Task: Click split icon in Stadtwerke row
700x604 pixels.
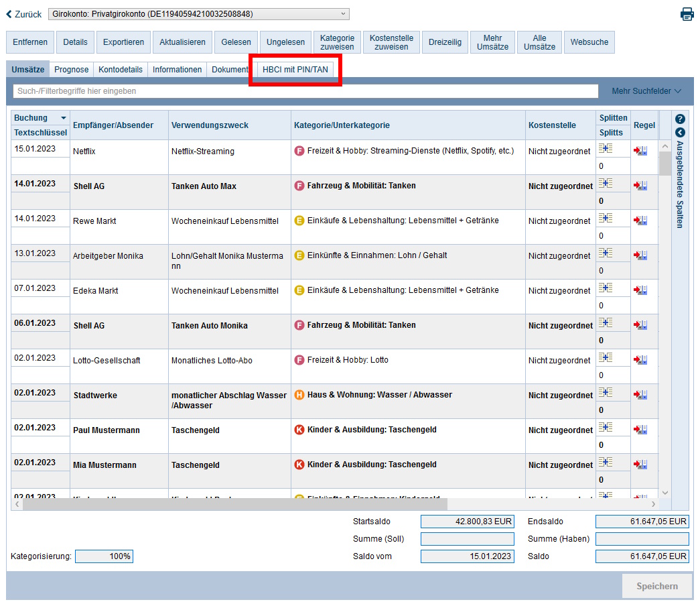Action: 606,392
